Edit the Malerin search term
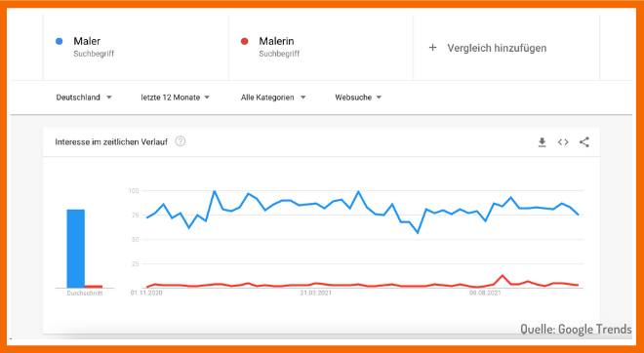This screenshot has height=353, width=644. click(276, 41)
